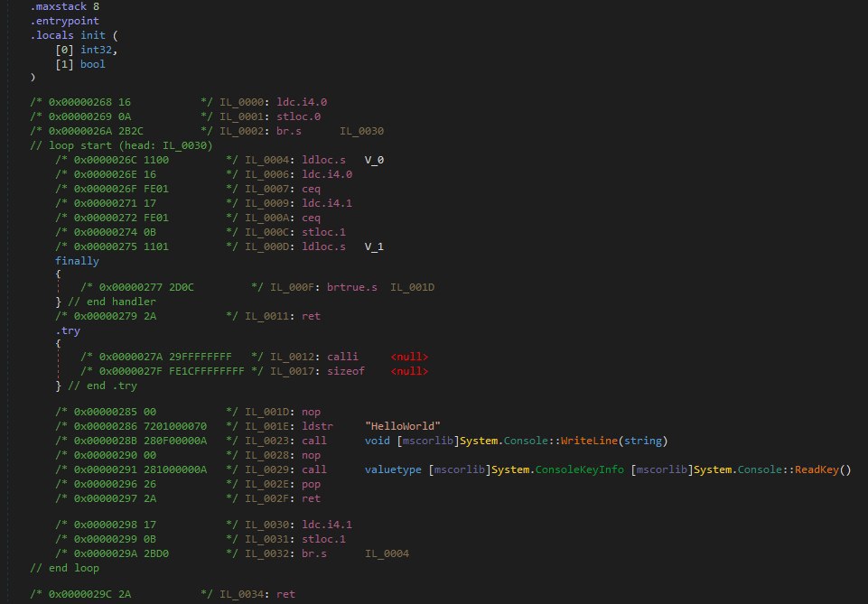
Task: Follow IL_0030 target after br.s at IL_0002
Action: 361,131
